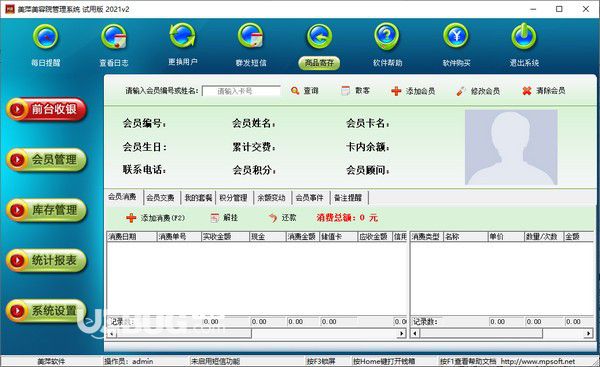Switch to the 会员交费 tab
This screenshot has width=600, height=367.
(160, 198)
